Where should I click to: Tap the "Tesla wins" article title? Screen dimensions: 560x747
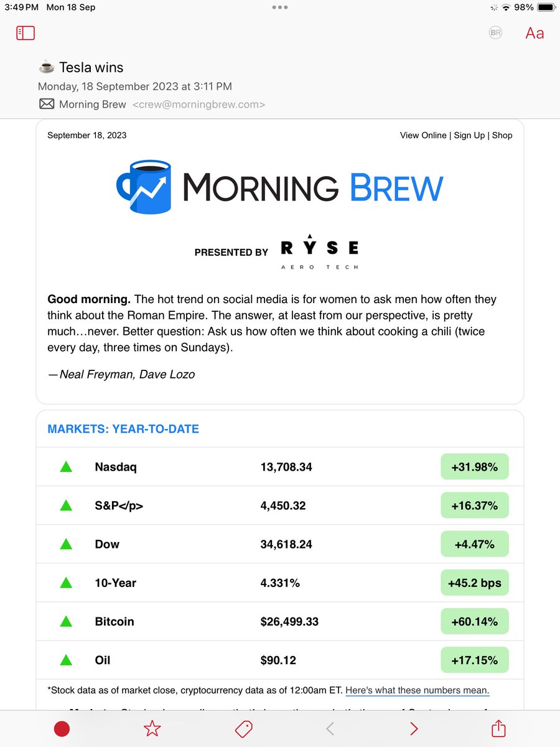tap(91, 67)
